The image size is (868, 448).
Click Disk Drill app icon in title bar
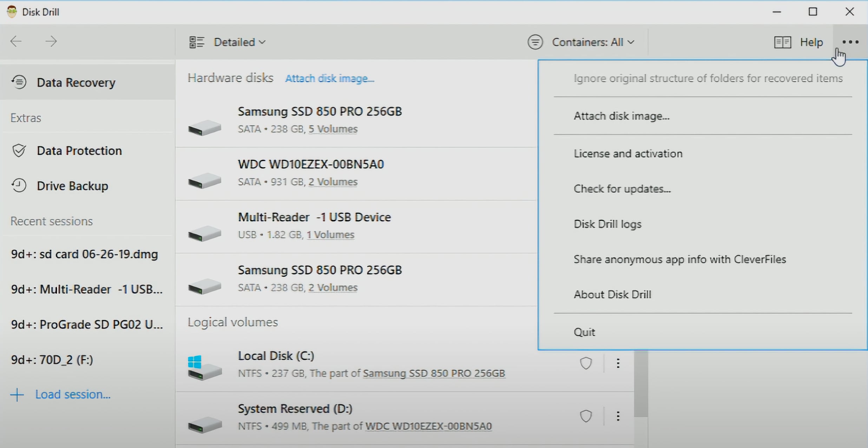coord(12,12)
